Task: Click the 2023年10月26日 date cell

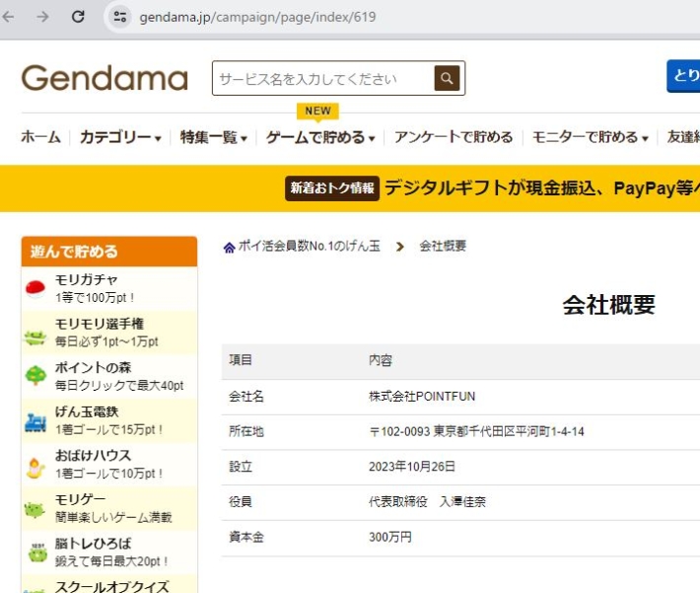Action: click(x=411, y=467)
